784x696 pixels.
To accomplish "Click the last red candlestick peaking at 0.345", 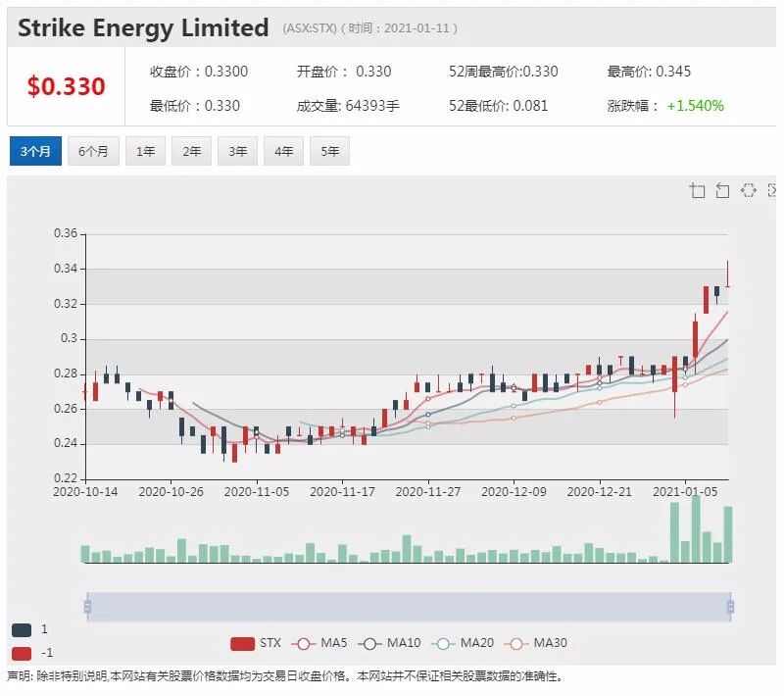I will 727,274.
